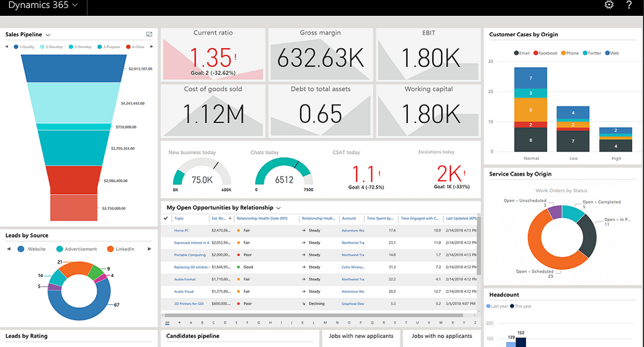Sort by the Time Spent by column header
Viewport: 644px width, 347px height.
[380, 218]
